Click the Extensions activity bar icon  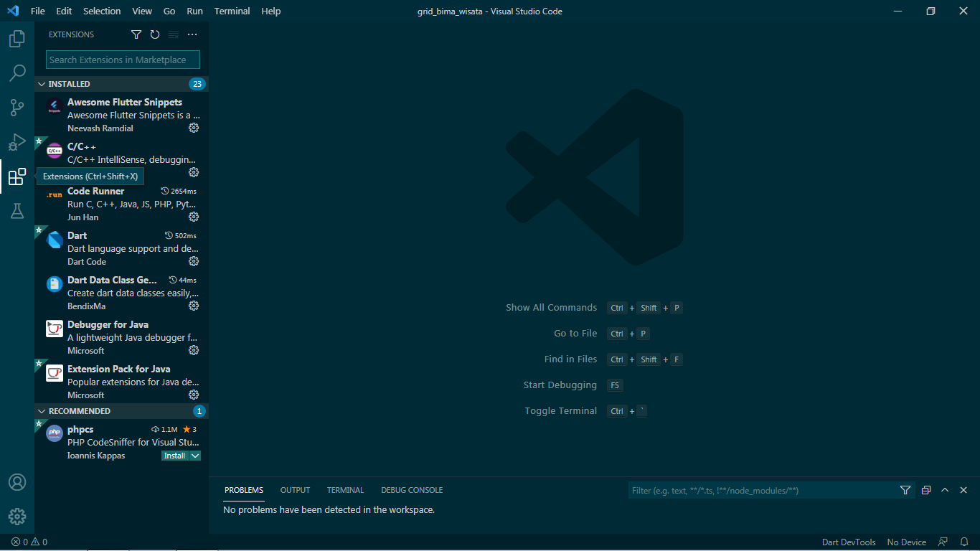[17, 176]
